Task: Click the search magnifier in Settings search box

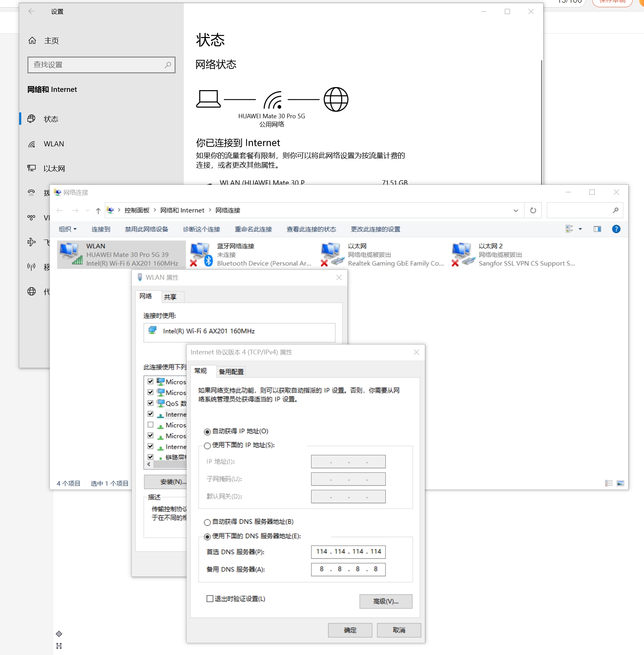Action: (168, 65)
